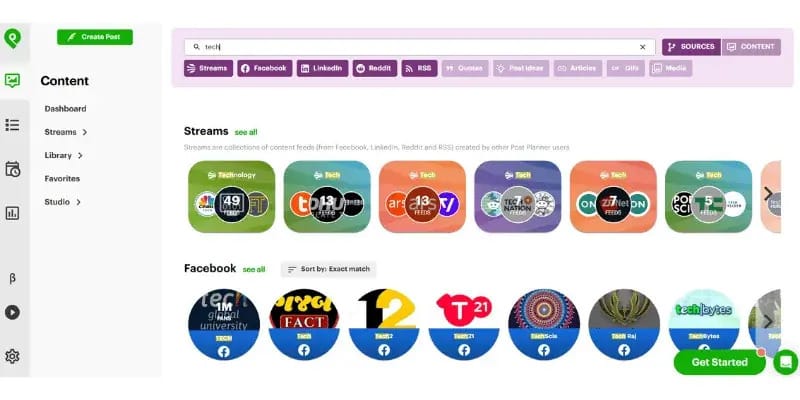Expand the Library menu in the sidebar
800x400 pixels.
[x=63, y=155]
